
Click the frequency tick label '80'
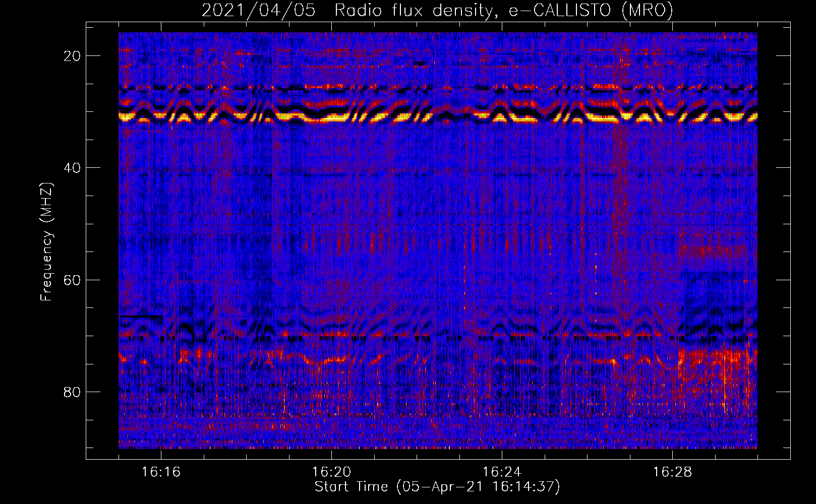point(72,392)
